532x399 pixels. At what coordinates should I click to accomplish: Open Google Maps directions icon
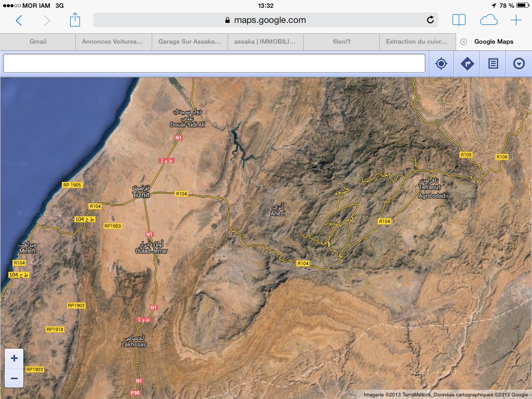click(x=467, y=64)
